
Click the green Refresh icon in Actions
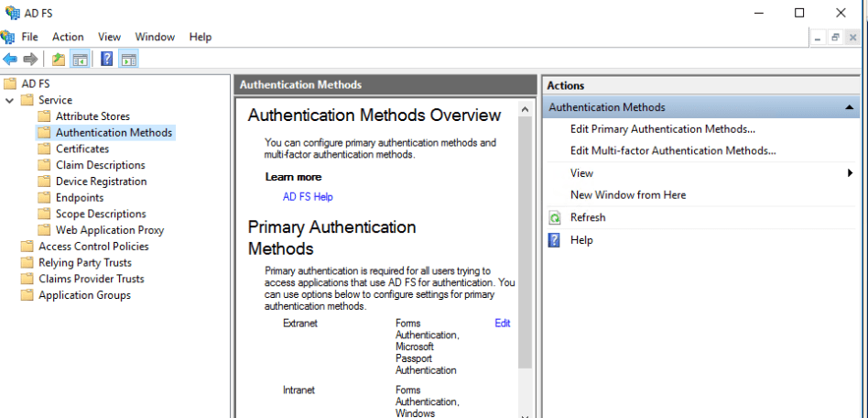pyautogui.click(x=554, y=218)
